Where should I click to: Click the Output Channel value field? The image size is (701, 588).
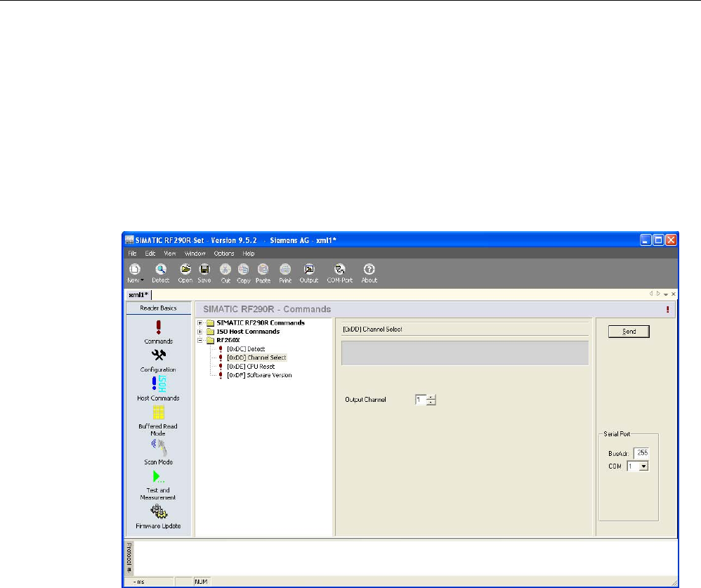click(421, 400)
